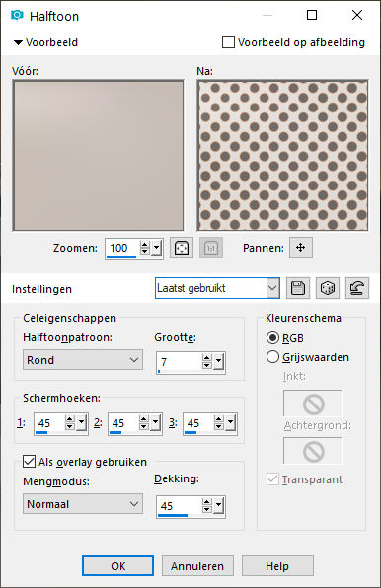Select Grijswaarden radio button
This screenshot has width=381, height=588.
(x=272, y=357)
